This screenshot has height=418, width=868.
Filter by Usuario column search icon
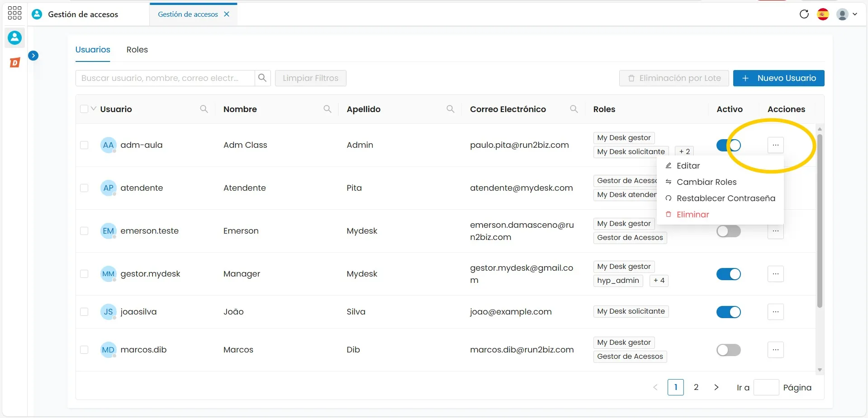[204, 109]
